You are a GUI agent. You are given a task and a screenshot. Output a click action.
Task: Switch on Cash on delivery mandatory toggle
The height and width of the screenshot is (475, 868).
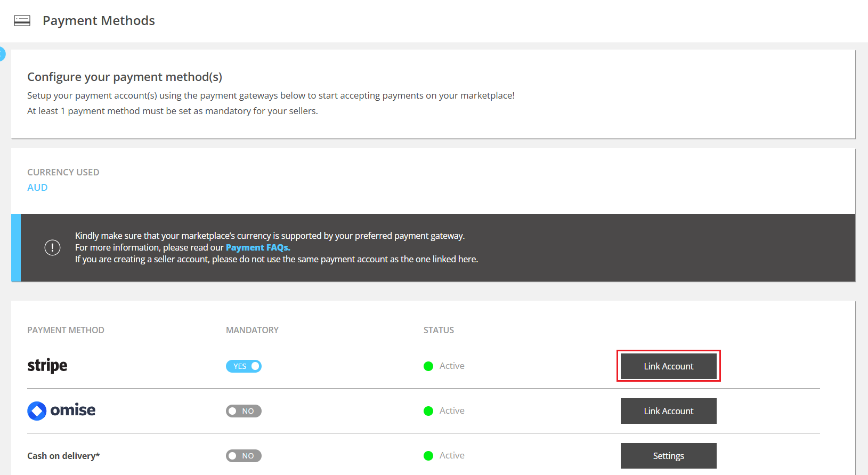pyautogui.click(x=244, y=456)
